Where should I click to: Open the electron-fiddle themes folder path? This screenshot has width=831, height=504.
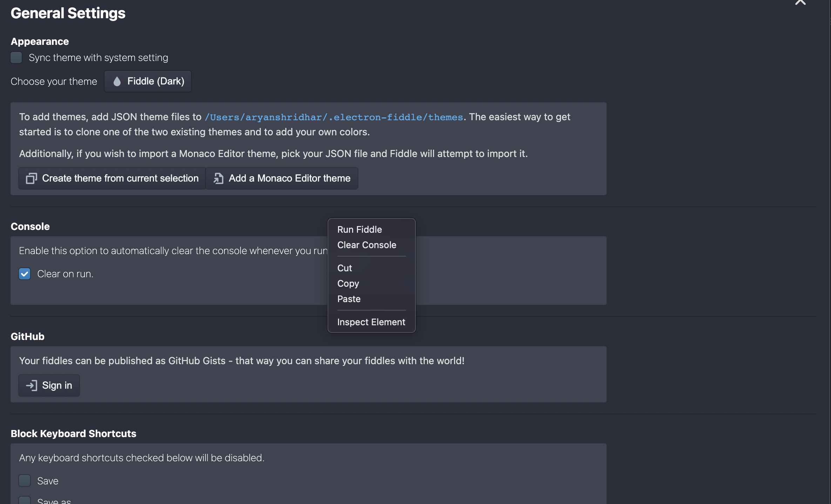333,117
